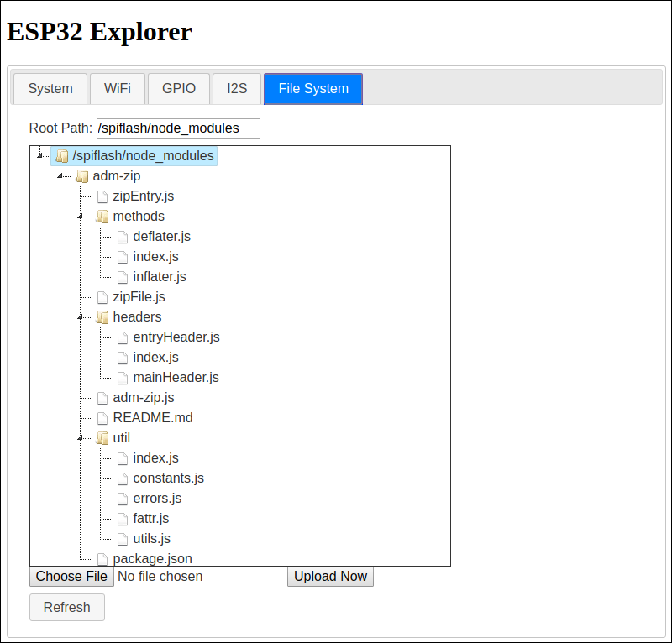Select the /spiflash/node_modules tree label

click(x=143, y=156)
